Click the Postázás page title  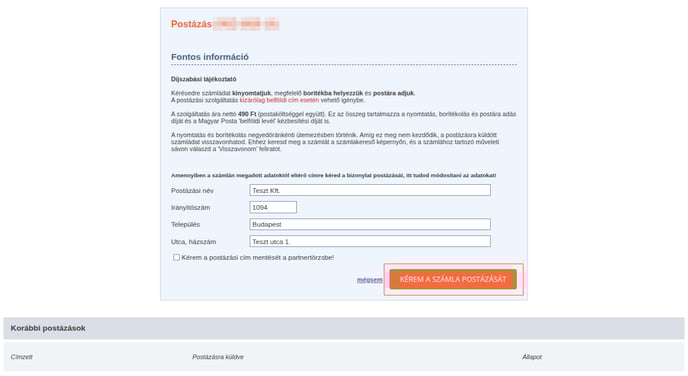[191, 24]
